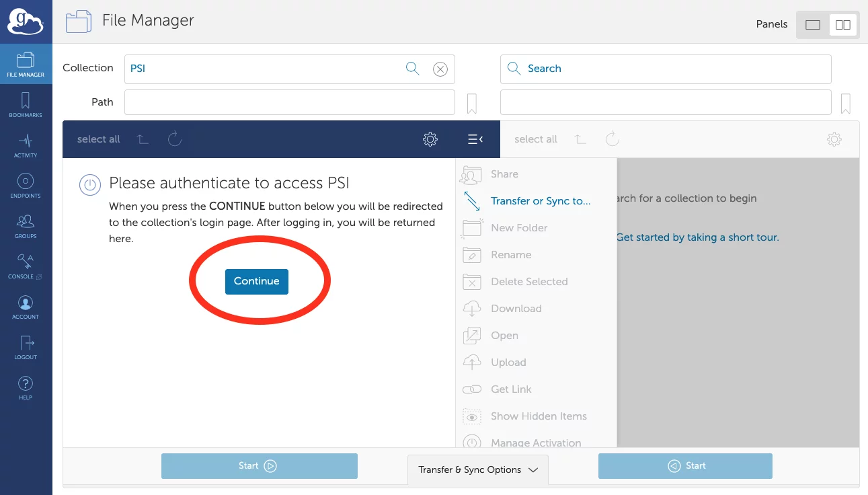Viewport: 868px width, 495px height.
Task: Click select all in right panel
Action: [536, 139]
